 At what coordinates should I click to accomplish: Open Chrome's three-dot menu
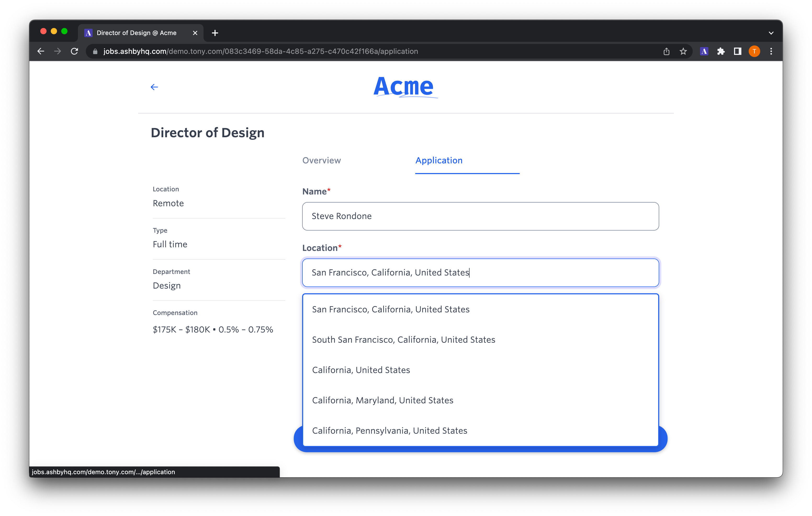(771, 51)
